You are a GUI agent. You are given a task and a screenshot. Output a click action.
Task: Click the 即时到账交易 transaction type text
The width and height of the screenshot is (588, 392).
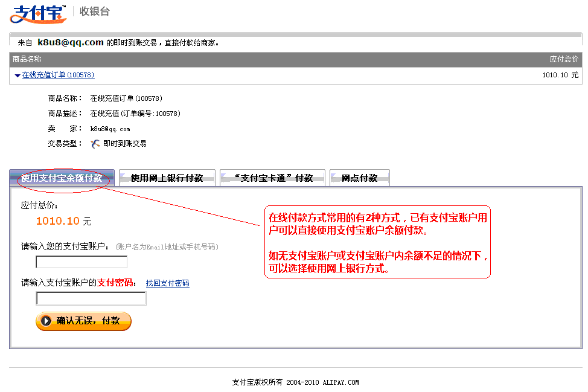coord(125,144)
